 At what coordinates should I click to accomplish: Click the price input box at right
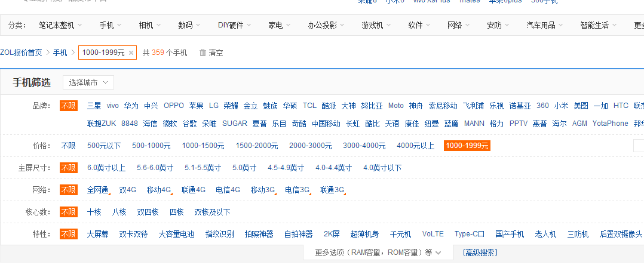(x=639, y=146)
